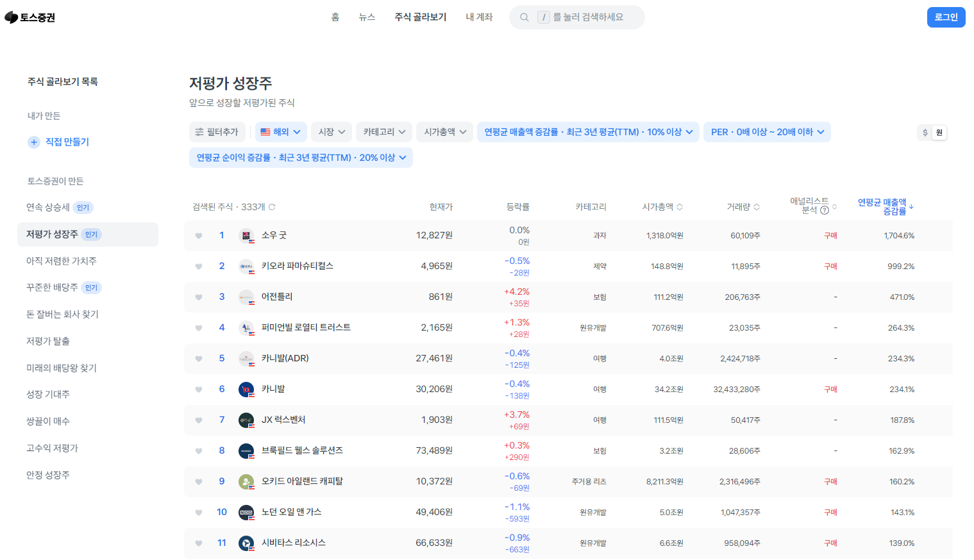Select 저평가 탈출 list
Viewport: 974px width, 560px height.
pos(88,342)
